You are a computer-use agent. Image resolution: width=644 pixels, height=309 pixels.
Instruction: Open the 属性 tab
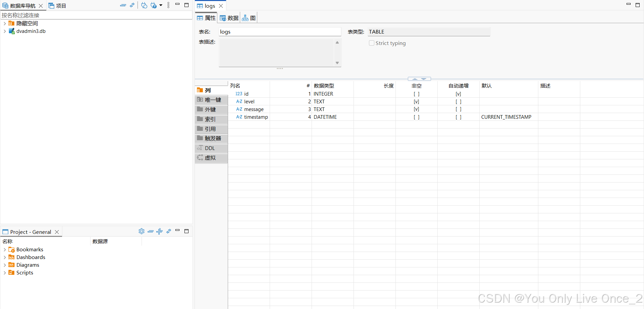click(x=206, y=18)
